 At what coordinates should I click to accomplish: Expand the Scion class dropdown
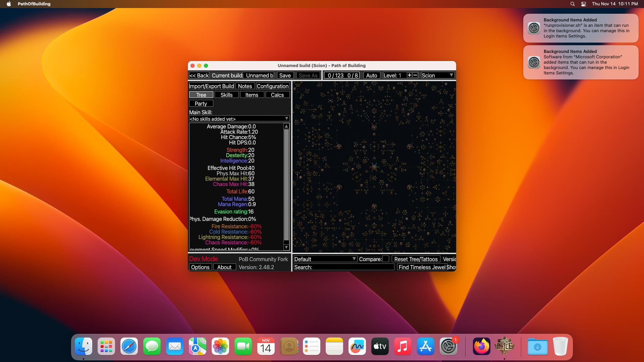438,75
